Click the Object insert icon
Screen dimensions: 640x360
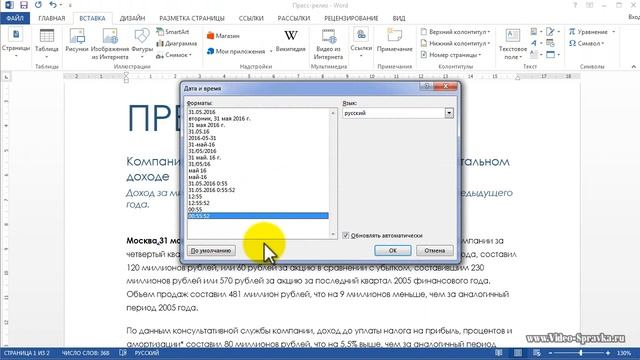(552, 54)
